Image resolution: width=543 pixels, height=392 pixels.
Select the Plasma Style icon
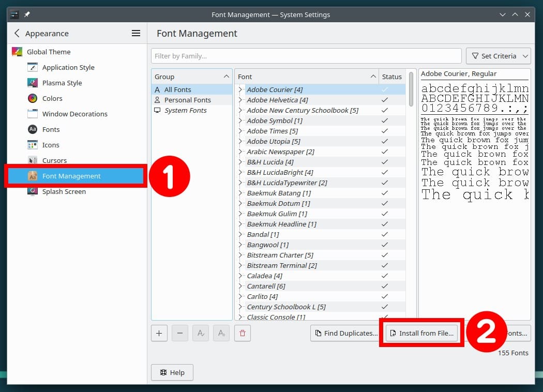33,83
